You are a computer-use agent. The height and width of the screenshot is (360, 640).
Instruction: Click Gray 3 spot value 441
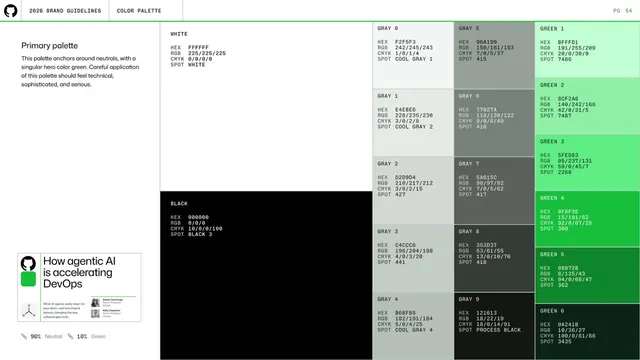[400, 262]
